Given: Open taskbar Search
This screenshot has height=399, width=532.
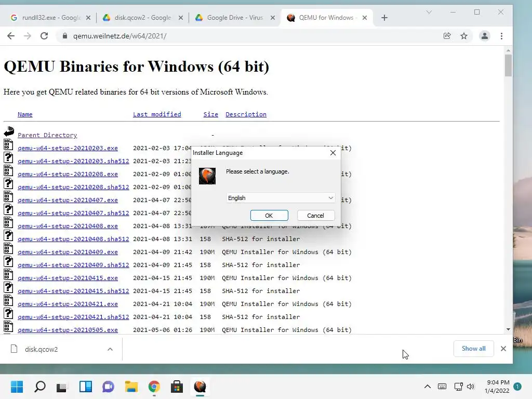Looking at the screenshot, I should click(x=39, y=387).
